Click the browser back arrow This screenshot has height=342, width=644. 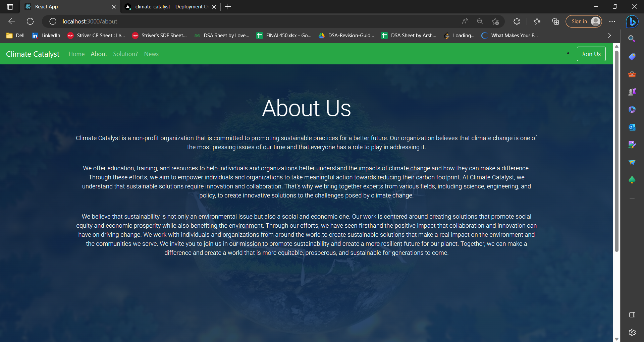[12, 21]
